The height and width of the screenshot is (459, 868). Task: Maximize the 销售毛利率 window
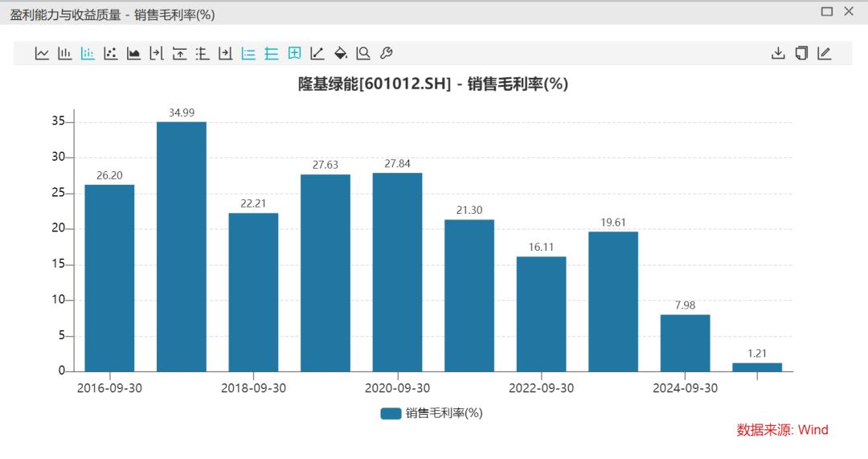pos(827,11)
